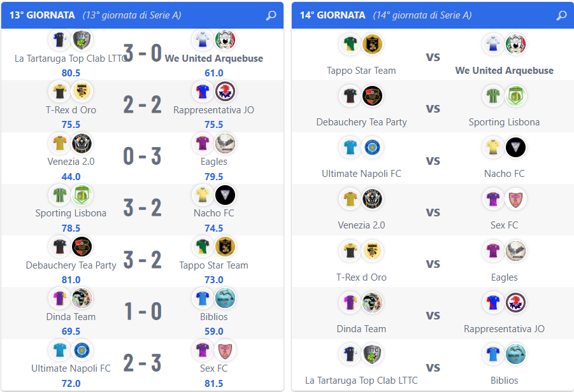Click Nacho FC black crest in the 14° Giornata panel
This screenshot has width=574, height=392.
click(515, 148)
